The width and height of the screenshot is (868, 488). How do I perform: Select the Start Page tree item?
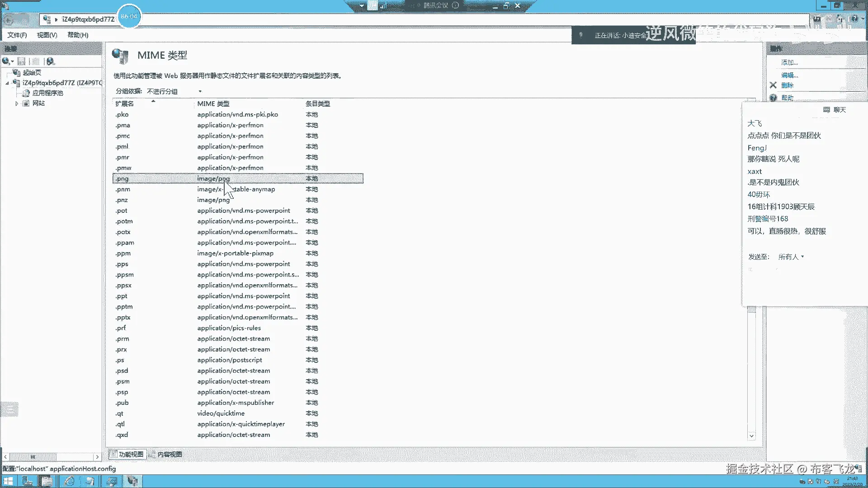pos(32,73)
